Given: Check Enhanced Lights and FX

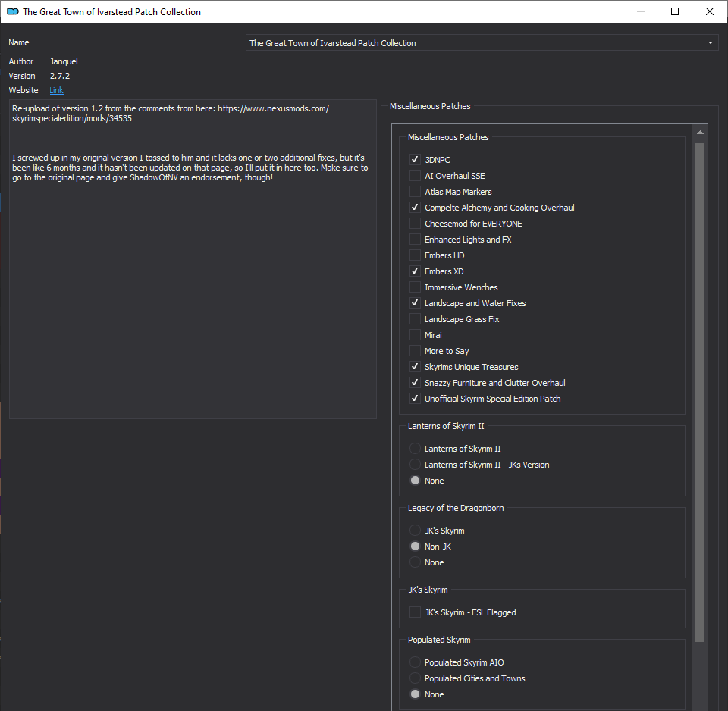Looking at the screenshot, I should point(415,240).
